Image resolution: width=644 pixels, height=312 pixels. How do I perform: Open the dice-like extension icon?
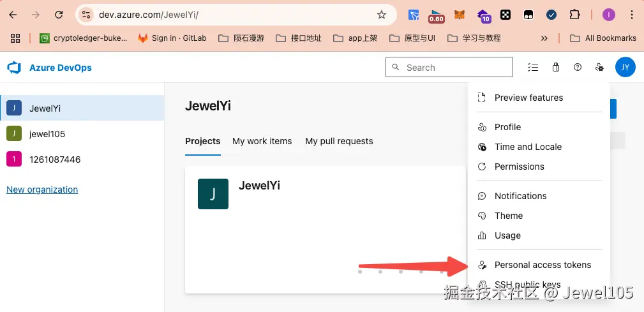coord(505,15)
